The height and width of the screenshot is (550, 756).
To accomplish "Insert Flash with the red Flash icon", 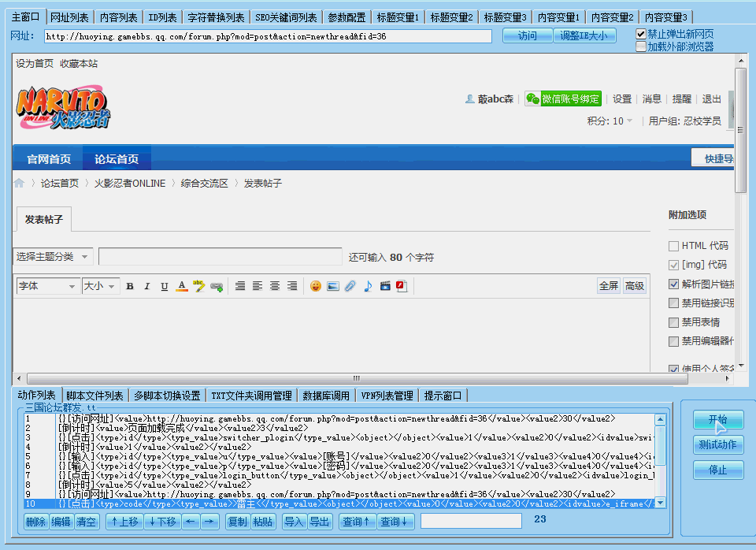I will coord(402,286).
